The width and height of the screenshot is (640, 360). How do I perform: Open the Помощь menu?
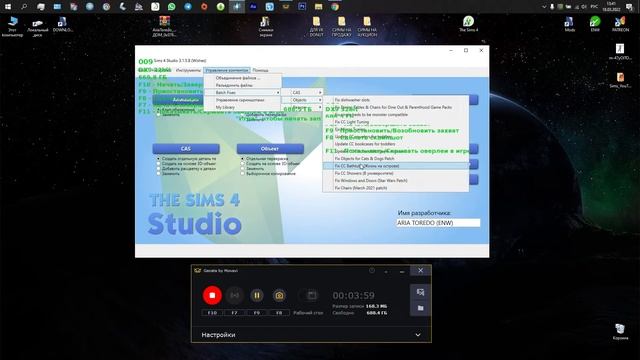click(x=260, y=70)
